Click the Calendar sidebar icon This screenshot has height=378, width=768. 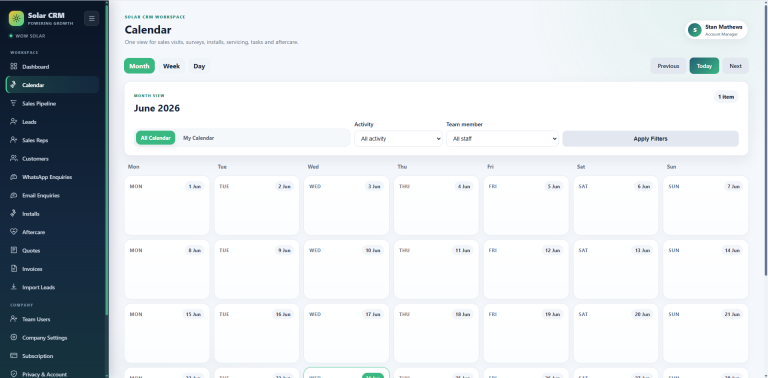tap(14, 85)
